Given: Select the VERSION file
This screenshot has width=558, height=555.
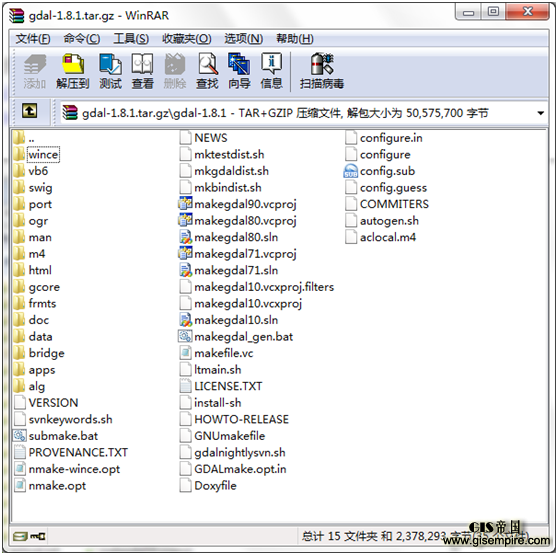Looking at the screenshot, I should [46, 402].
